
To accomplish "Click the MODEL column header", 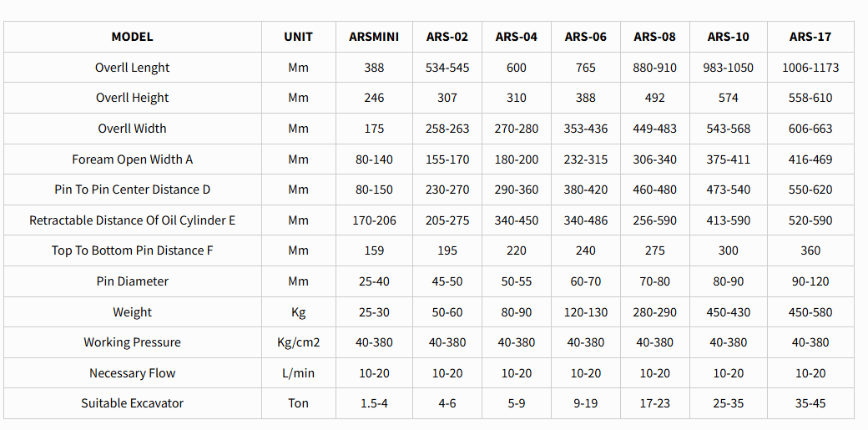I will coord(132,37).
